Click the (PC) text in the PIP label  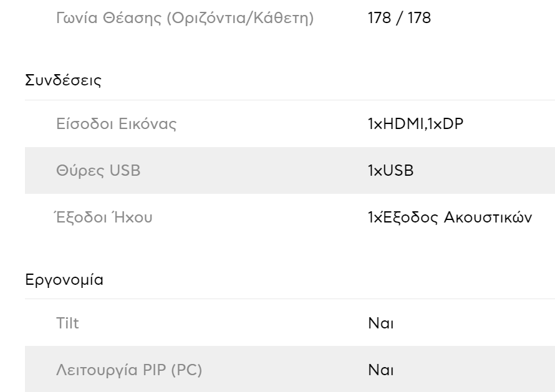(x=185, y=370)
